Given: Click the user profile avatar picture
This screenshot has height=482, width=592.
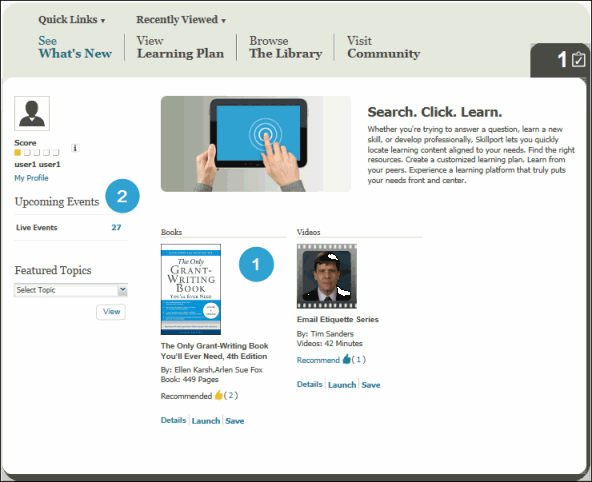Looking at the screenshot, I should click(x=32, y=113).
